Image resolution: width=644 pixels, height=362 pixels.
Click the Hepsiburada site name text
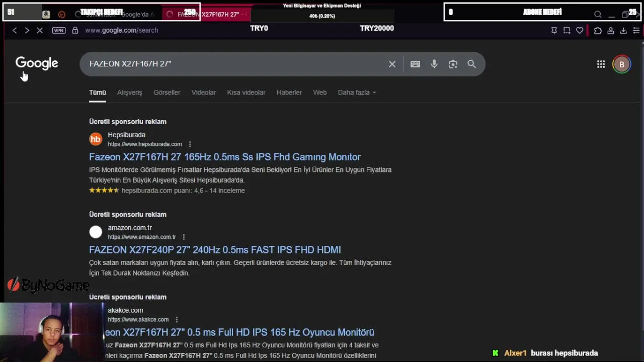[126, 135]
